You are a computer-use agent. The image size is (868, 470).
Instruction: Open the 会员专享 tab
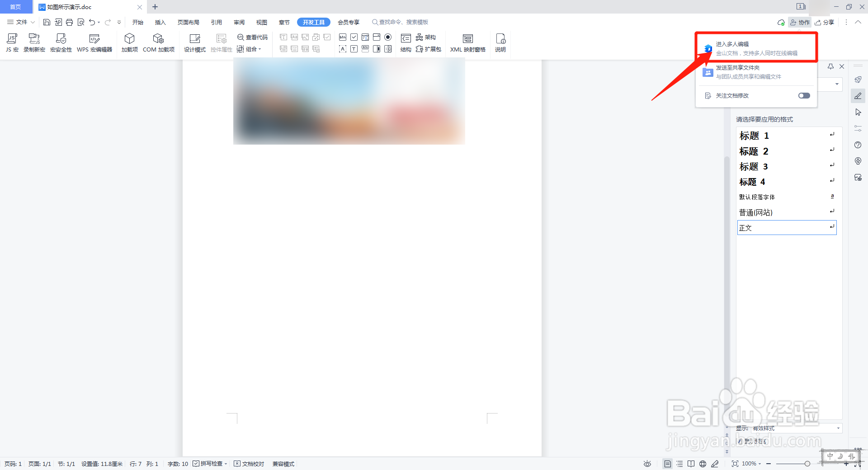[349, 22]
